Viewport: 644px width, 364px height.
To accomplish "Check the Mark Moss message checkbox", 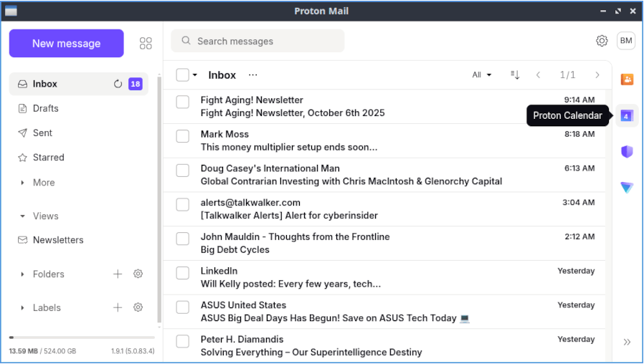I will pyautogui.click(x=183, y=136).
